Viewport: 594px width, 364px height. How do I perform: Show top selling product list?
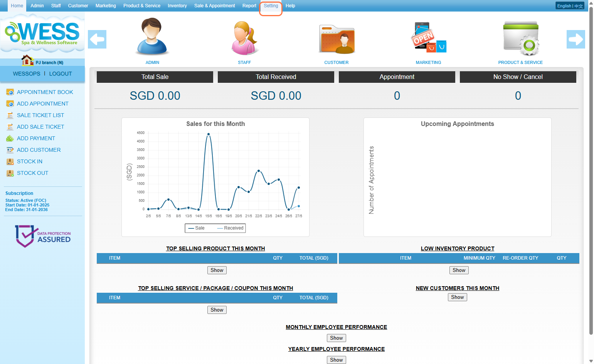pos(217,270)
